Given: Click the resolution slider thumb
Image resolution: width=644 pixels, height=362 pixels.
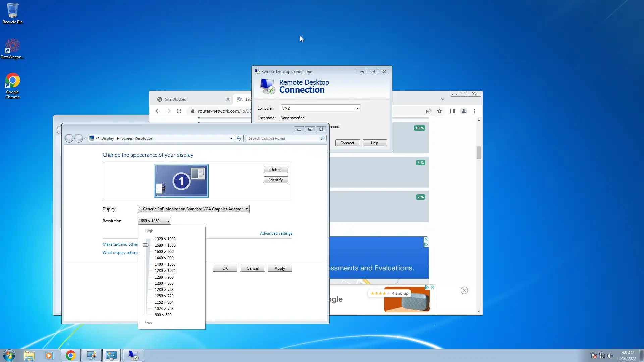Looking at the screenshot, I should click(x=145, y=245).
